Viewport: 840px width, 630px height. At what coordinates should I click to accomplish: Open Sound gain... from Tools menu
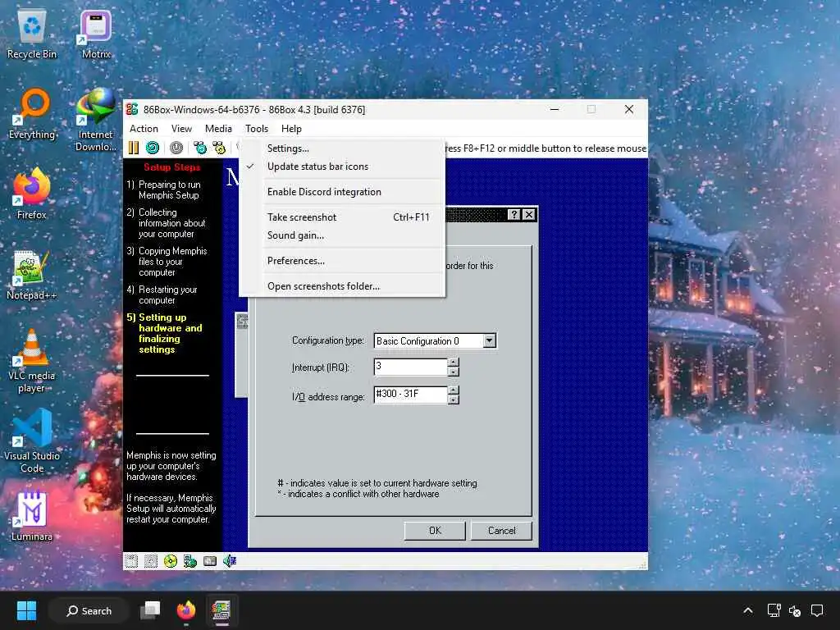[x=342, y=235]
